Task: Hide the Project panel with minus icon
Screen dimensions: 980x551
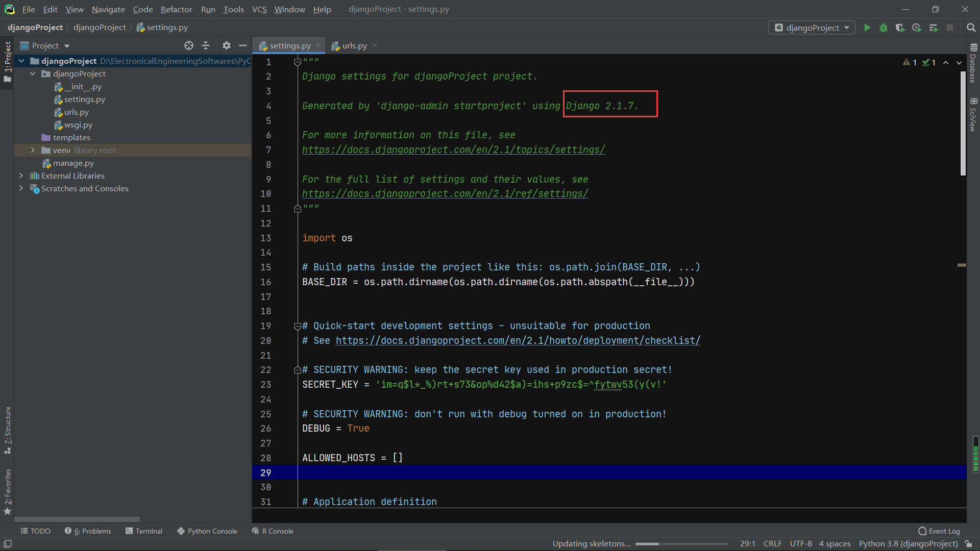Action: click(x=243, y=45)
